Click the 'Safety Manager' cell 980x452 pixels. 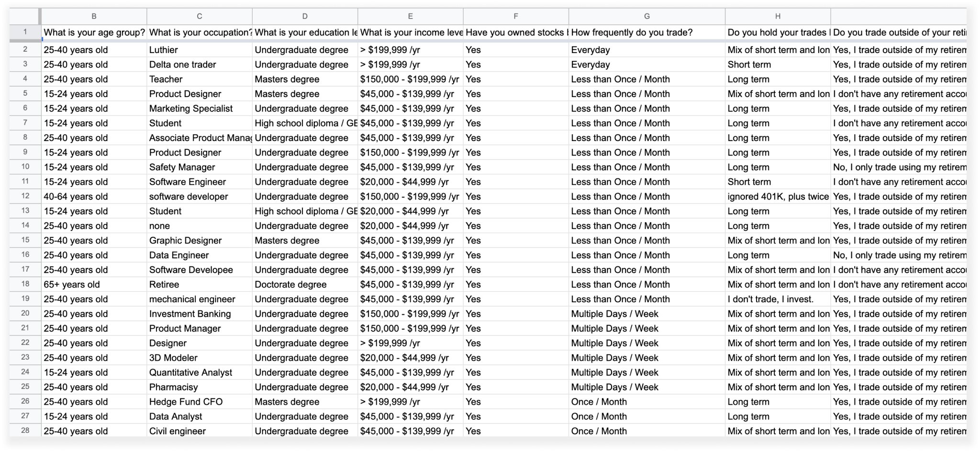click(200, 167)
